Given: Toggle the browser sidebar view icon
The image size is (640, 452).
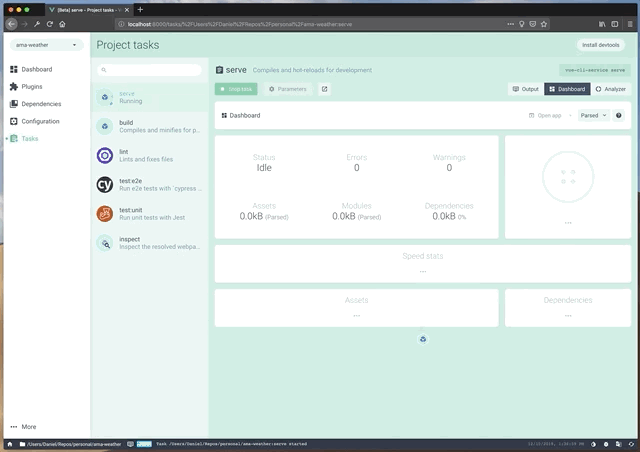Looking at the screenshot, I should (x=615, y=24).
